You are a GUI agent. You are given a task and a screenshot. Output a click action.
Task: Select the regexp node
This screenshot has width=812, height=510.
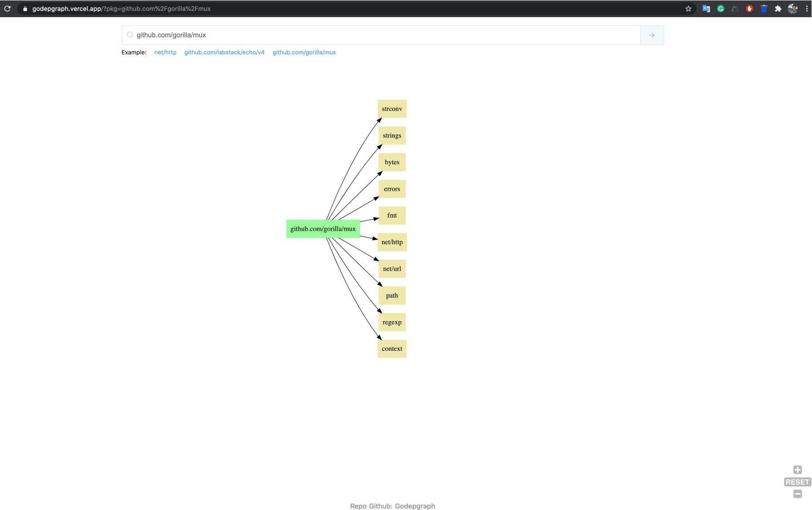pyautogui.click(x=392, y=322)
